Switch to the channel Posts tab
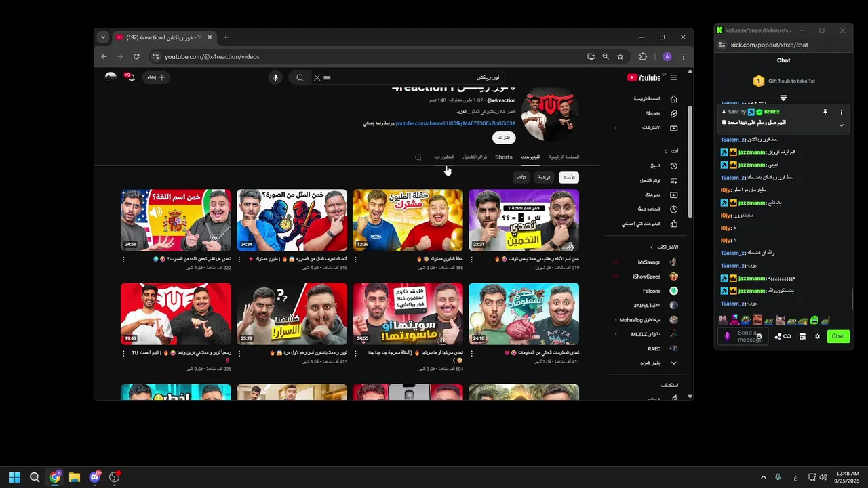This screenshot has width=868, height=488. (444, 157)
